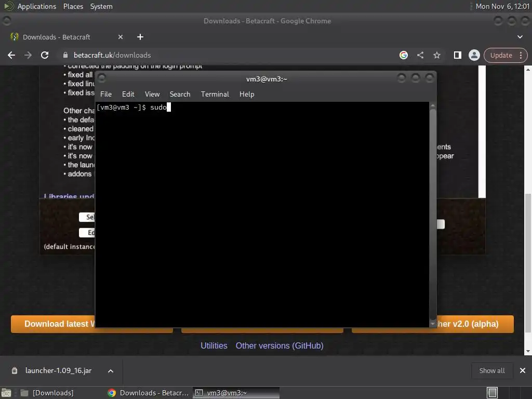Expand the Chrome tab search chevron
This screenshot has width=532, height=399.
pos(520,37)
